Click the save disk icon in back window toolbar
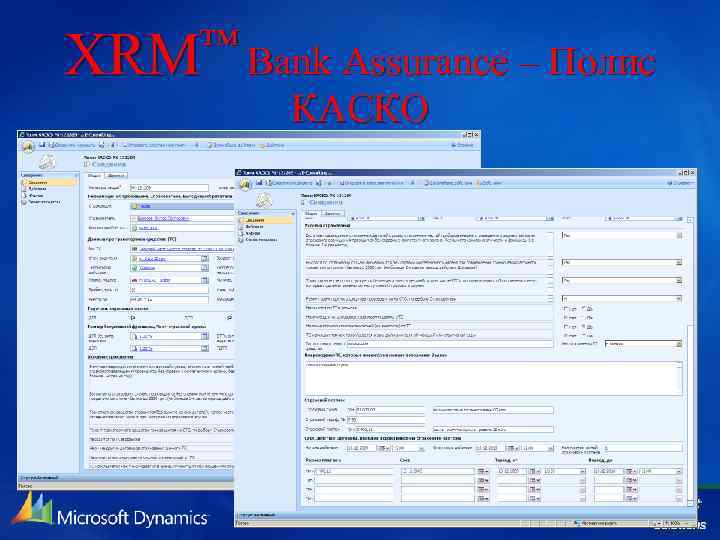 [x=42, y=145]
